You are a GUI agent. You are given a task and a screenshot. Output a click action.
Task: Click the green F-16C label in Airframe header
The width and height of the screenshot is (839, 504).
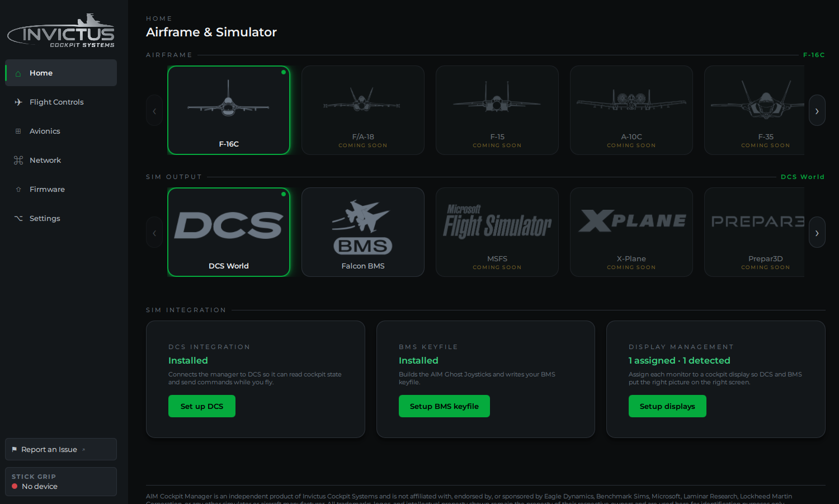pyautogui.click(x=814, y=55)
